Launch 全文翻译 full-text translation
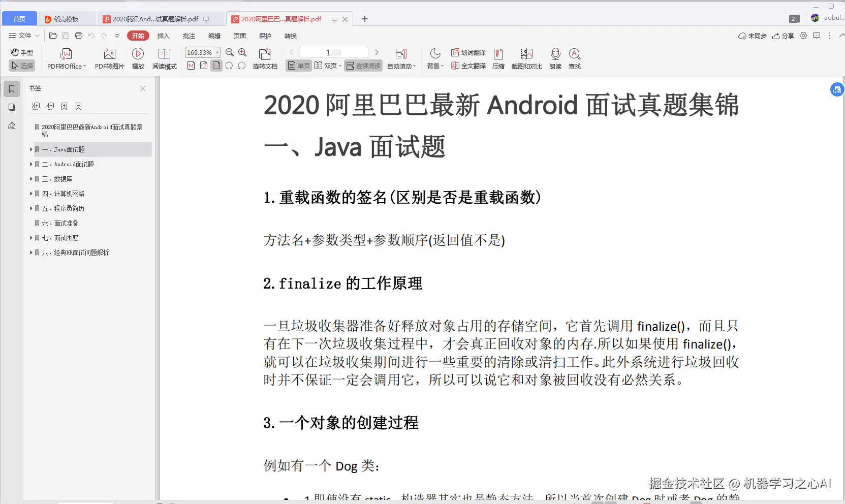This screenshot has width=845, height=504. pyautogui.click(x=468, y=66)
